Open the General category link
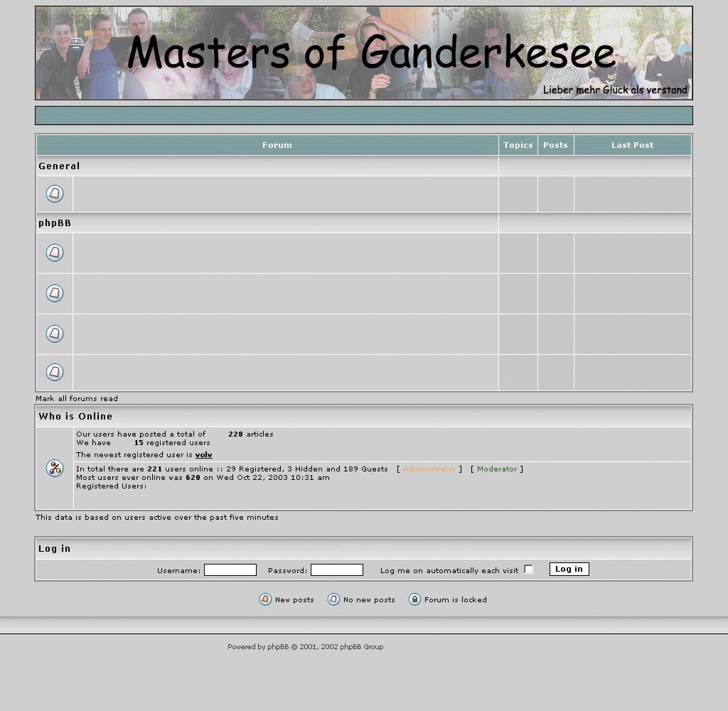This screenshot has width=728, height=711. point(59,166)
